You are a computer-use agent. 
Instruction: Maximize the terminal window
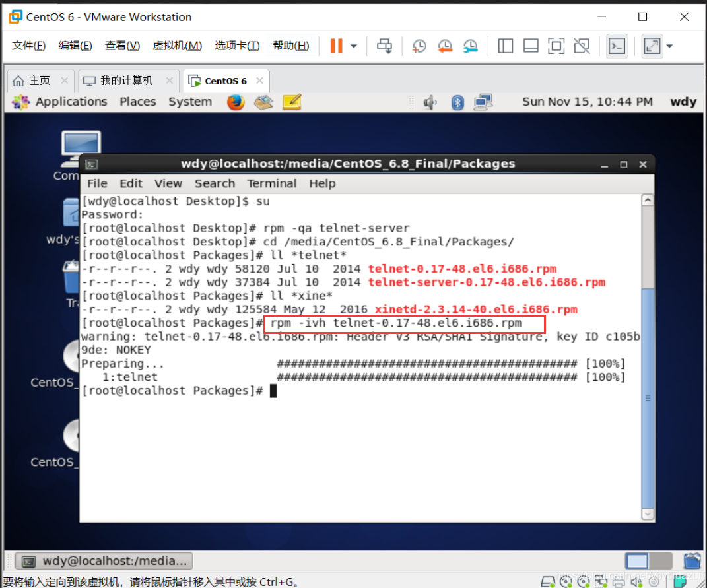click(x=624, y=165)
